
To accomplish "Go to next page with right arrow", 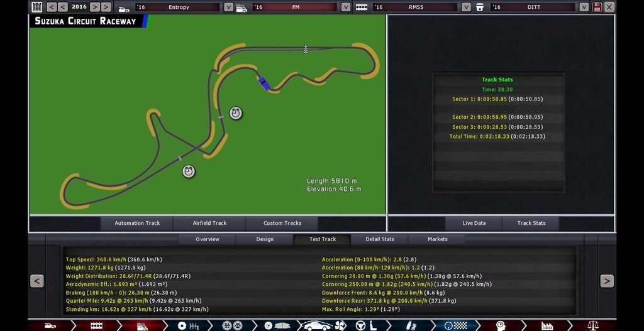I will pyautogui.click(x=606, y=281).
